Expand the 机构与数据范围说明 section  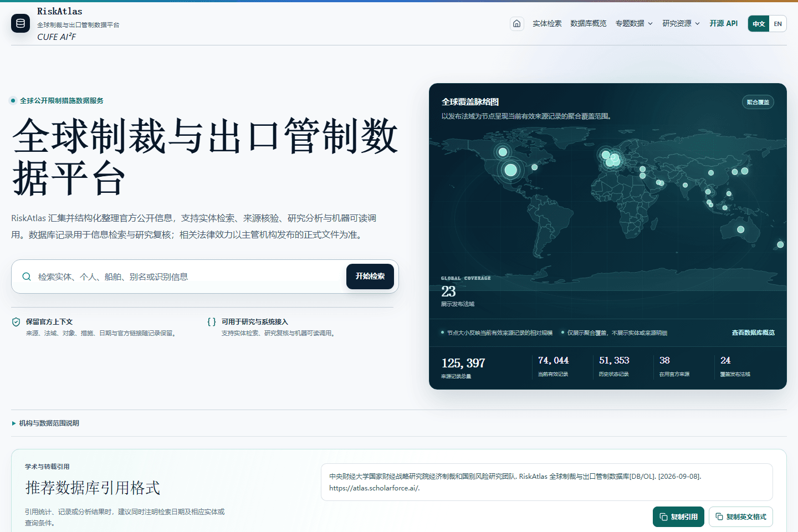pyautogui.click(x=45, y=423)
